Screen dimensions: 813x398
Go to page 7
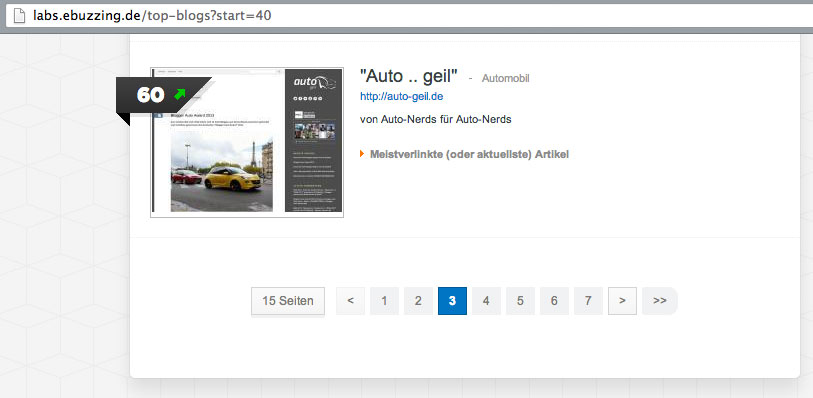coord(588,301)
